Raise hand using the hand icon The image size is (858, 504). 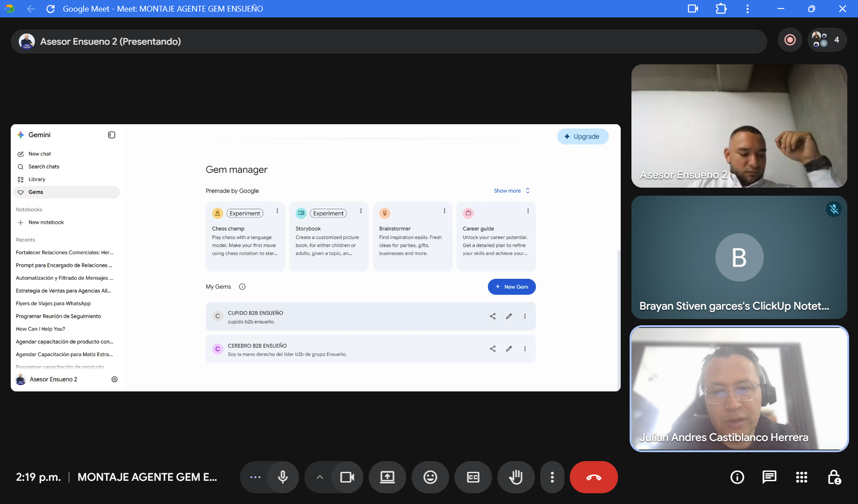516,477
